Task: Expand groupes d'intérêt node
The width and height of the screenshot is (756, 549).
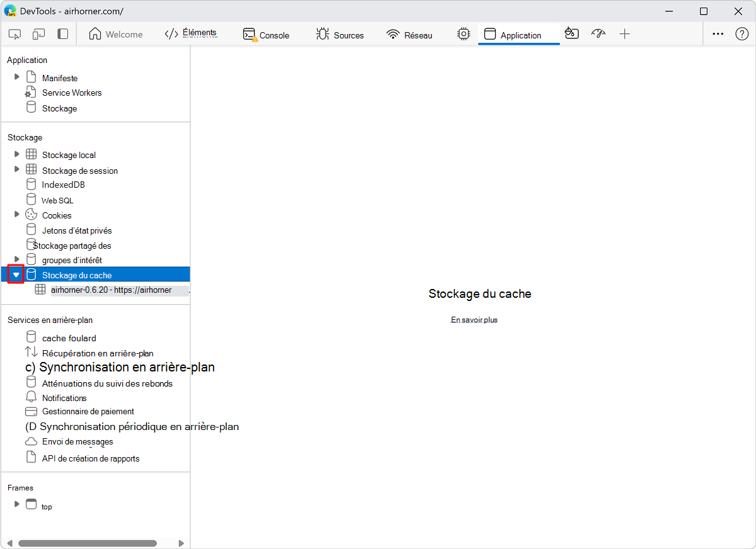Action: pyautogui.click(x=17, y=259)
